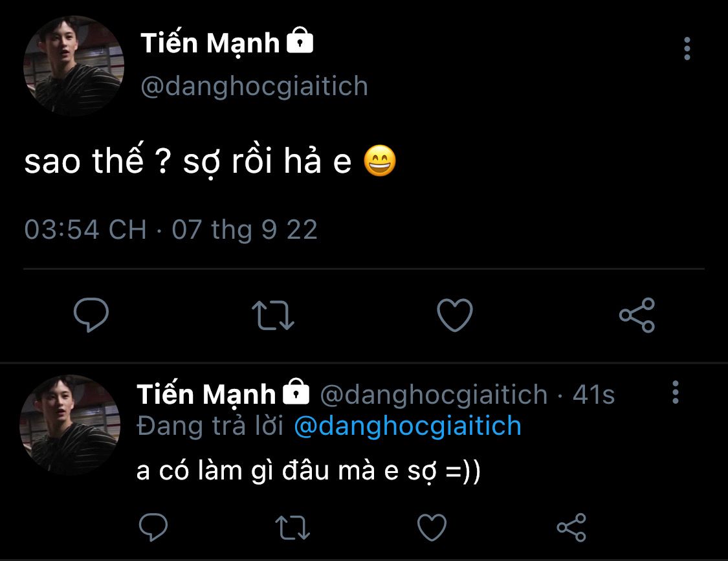
Task: Open the main tweet author's profile picture
Action: click(73, 67)
